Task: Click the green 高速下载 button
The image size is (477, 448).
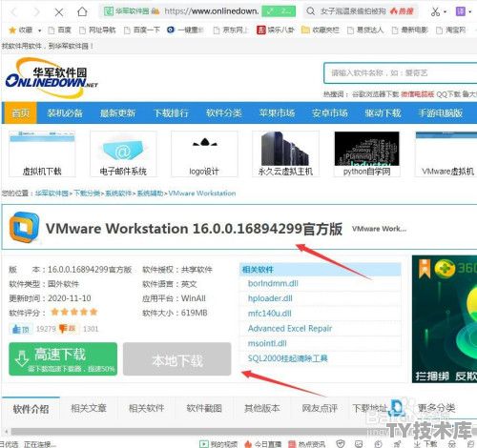Action: (63, 359)
